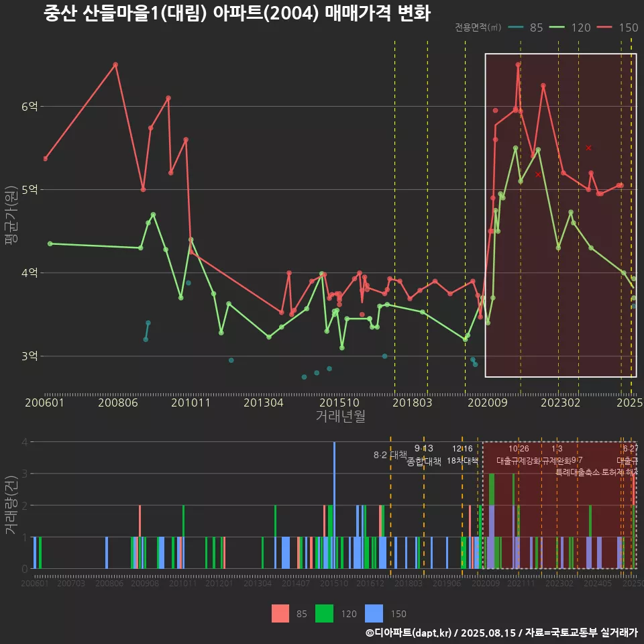The width and height of the screenshot is (644, 644).
Task: Click the 1·3 규제완화 policy annotation
Action: coord(557,455)
